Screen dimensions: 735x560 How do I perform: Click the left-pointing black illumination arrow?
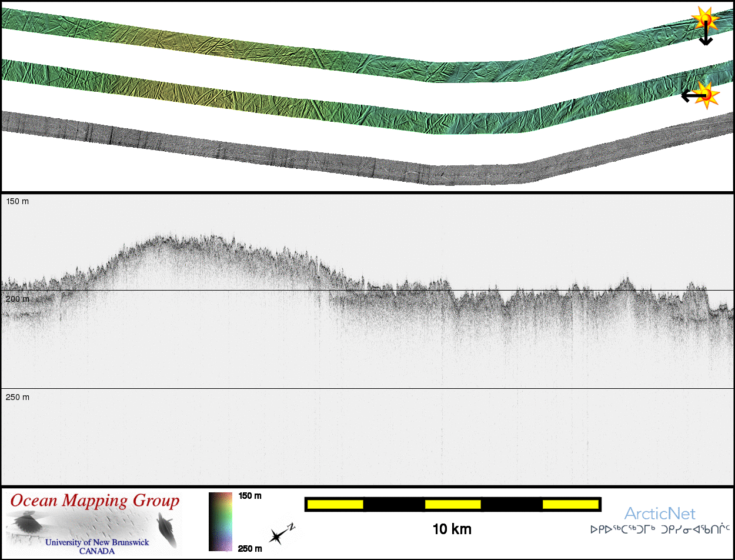[691, 95]
